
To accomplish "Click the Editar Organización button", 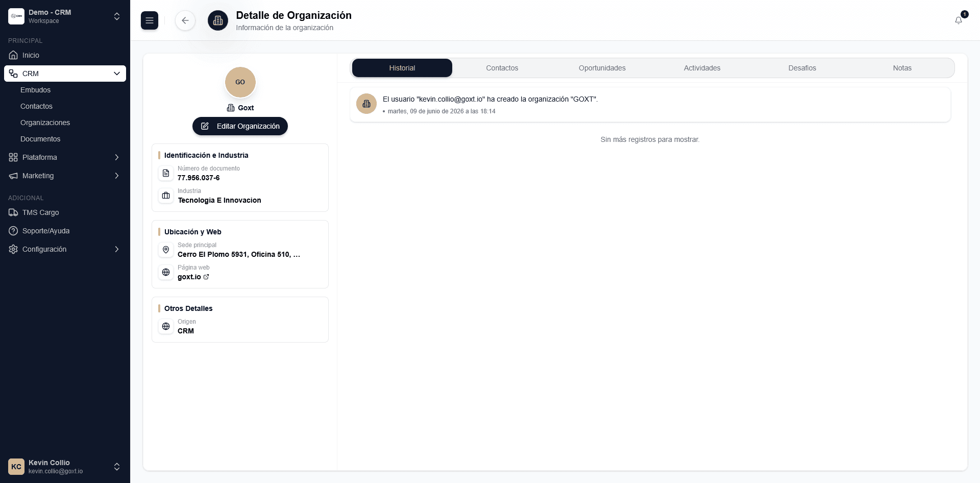I will coord(240,126).
